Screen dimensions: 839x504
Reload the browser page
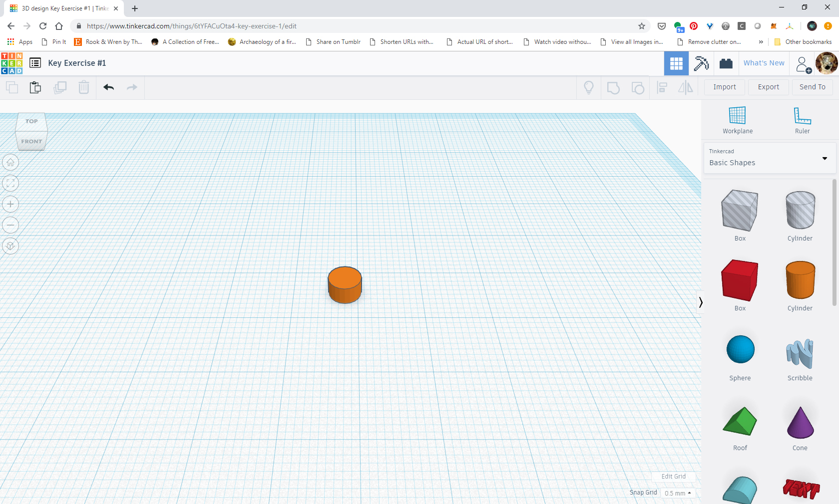click(43, 26)
